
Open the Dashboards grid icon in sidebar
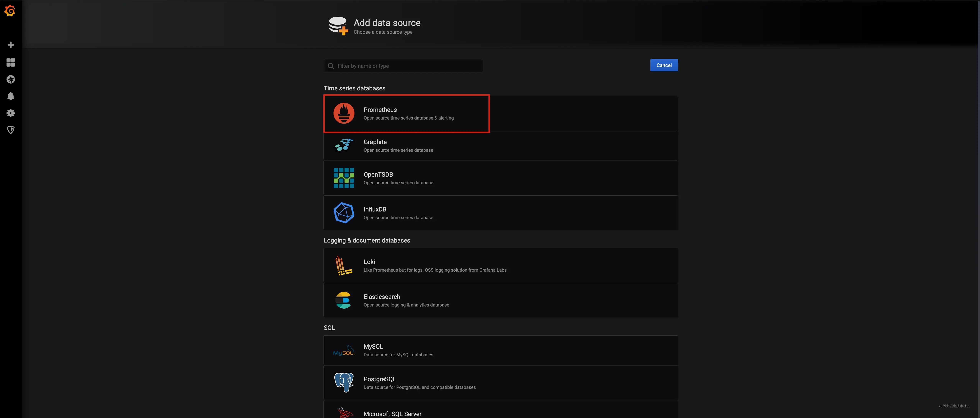point(11,62)
